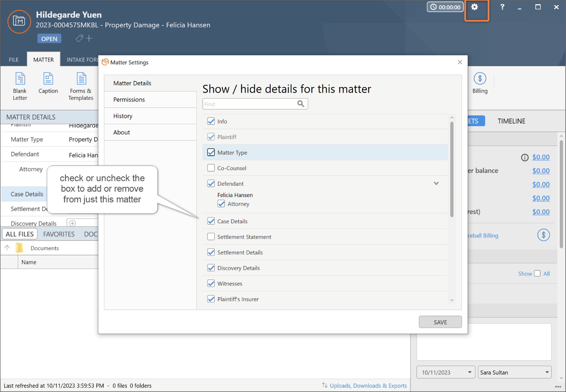Close the Matter Settings dialog
The width and height of the screenshot is (566, 392).
coord(460,62)
